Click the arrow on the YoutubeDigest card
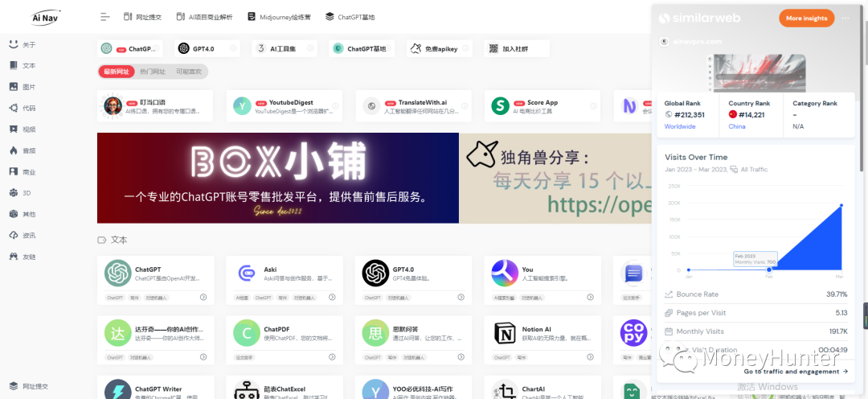Screen dimensions: 868x399 pos(335,106)
